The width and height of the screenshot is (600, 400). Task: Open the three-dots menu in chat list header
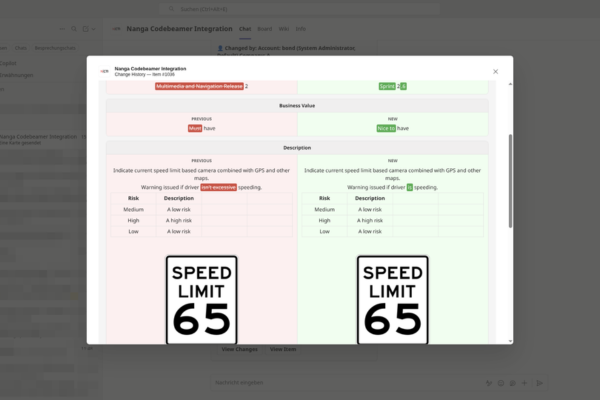pos(62,29)
